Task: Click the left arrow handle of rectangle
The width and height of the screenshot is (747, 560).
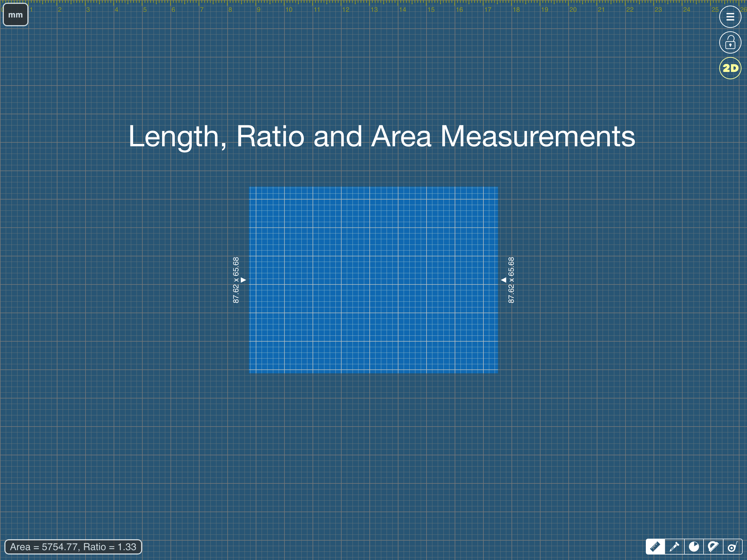Action: (x=243, y=280)
